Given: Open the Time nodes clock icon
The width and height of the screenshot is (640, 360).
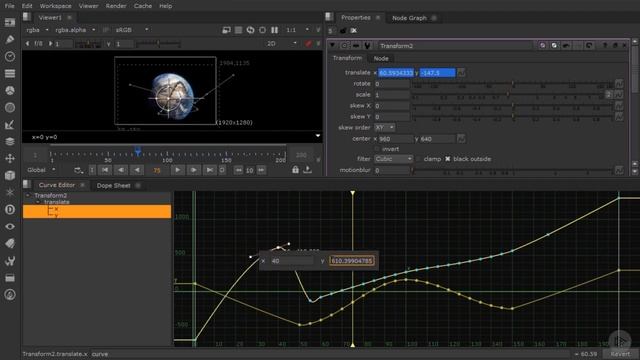Looking at the screenshot, I should (10, 56).
